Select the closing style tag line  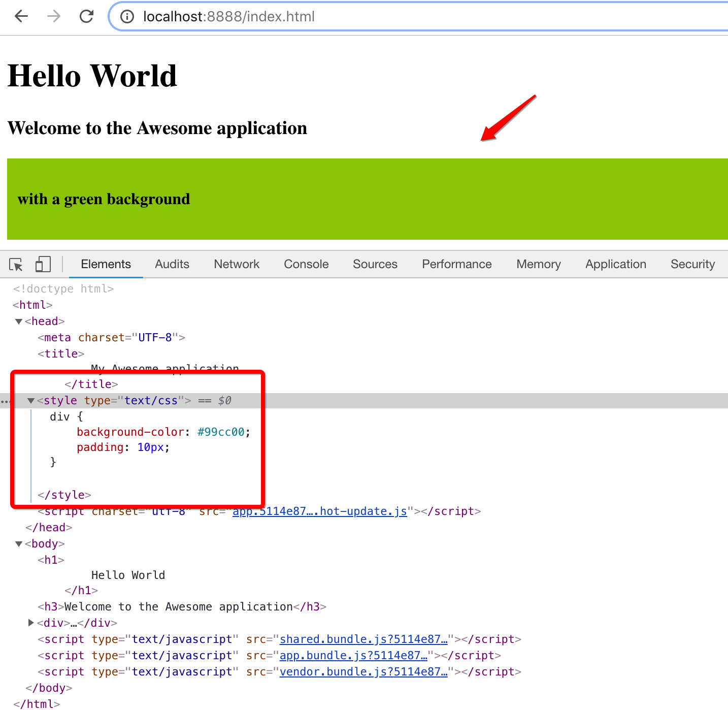coord(64,495)
